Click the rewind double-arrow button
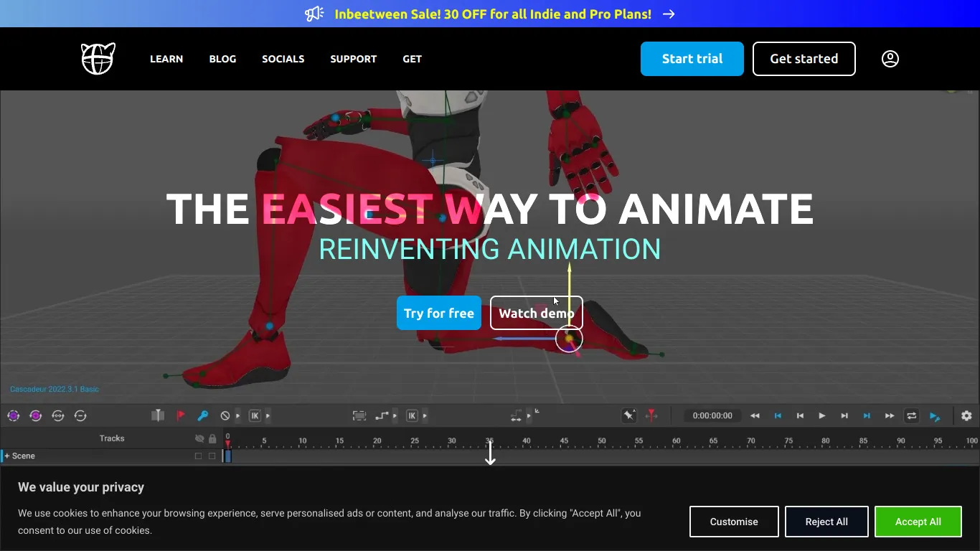Screen dimensions: 980x551 click(755, 415)
